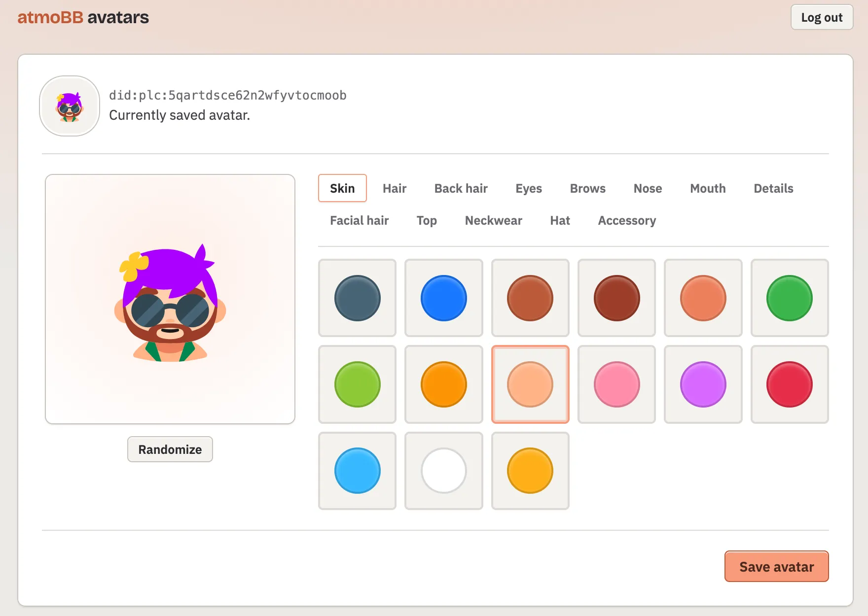Choose the red skin color swatch
868x616 pixels.
(790, 384)
